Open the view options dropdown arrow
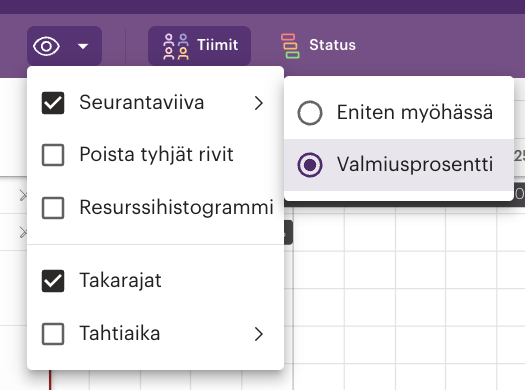This screenshot has width=525, height=390. coord(83,46)
